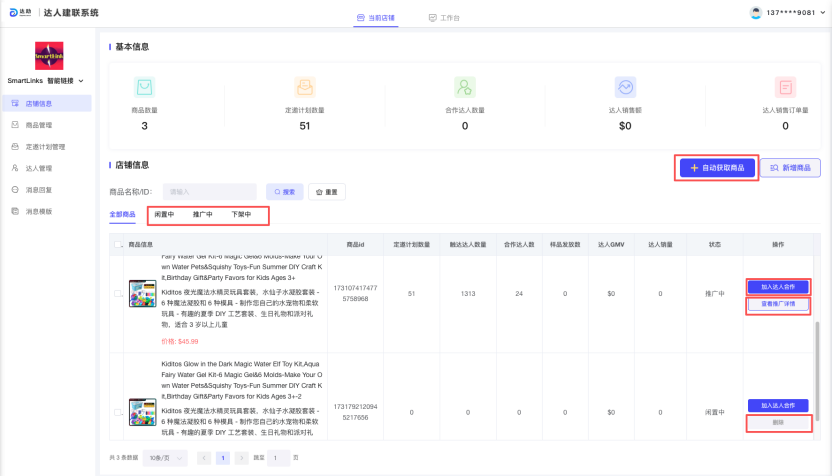Select the 推广中 filter tab

203,214
